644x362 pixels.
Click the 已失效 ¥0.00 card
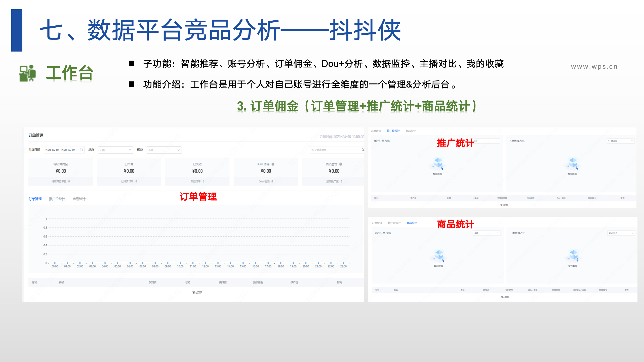point(197,172)
